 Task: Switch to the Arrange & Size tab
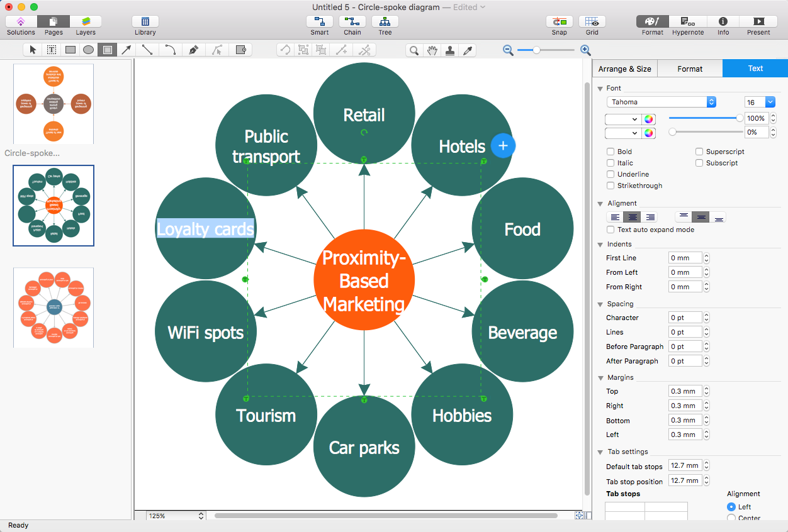(x=624, y=69)
